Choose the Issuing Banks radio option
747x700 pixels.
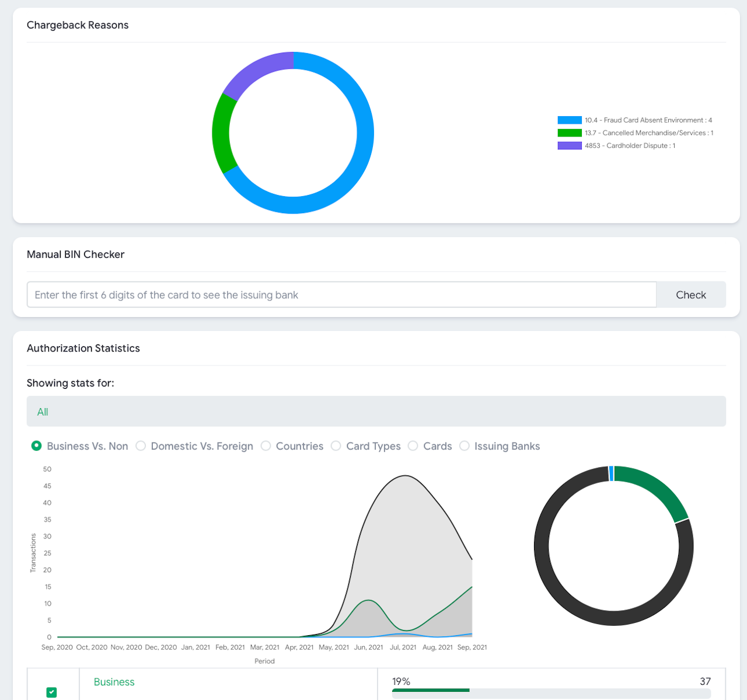[x=465, y=446]
